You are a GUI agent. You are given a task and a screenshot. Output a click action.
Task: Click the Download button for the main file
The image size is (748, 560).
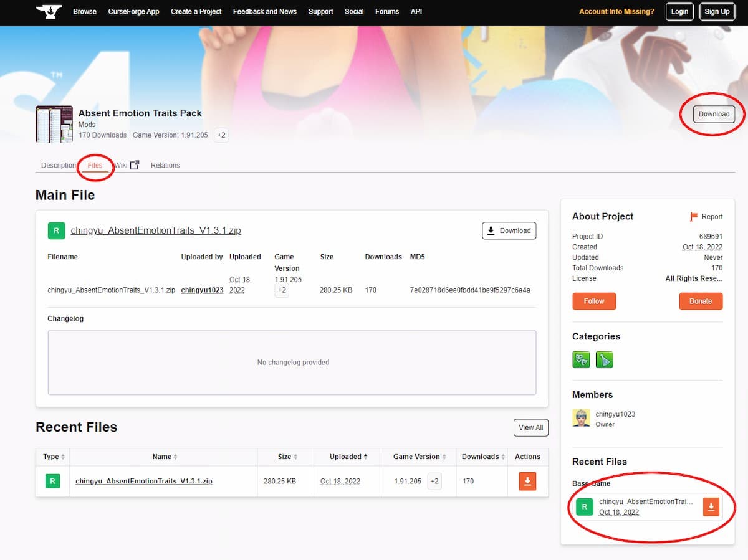point(509,230)
